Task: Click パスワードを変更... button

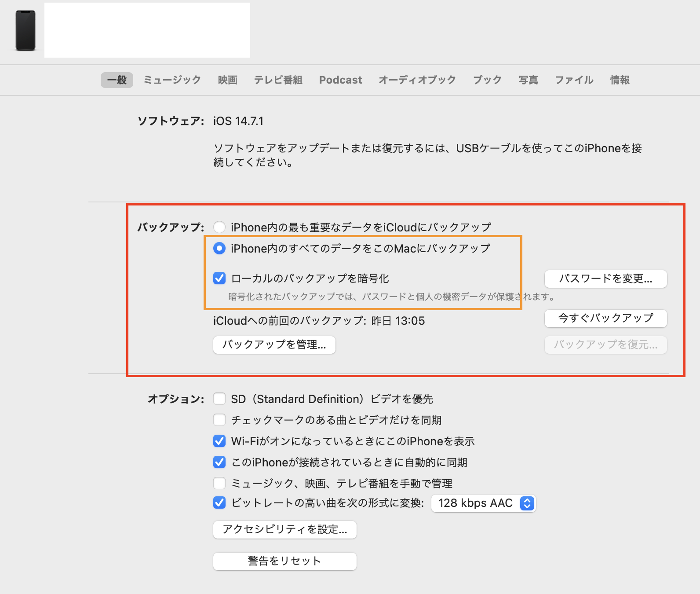Action: 605,279
